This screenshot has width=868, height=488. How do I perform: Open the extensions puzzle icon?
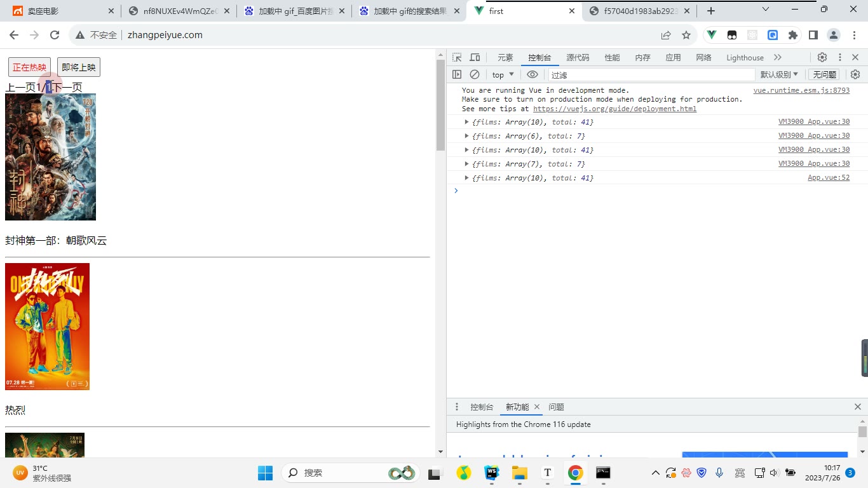coord(792,35)
